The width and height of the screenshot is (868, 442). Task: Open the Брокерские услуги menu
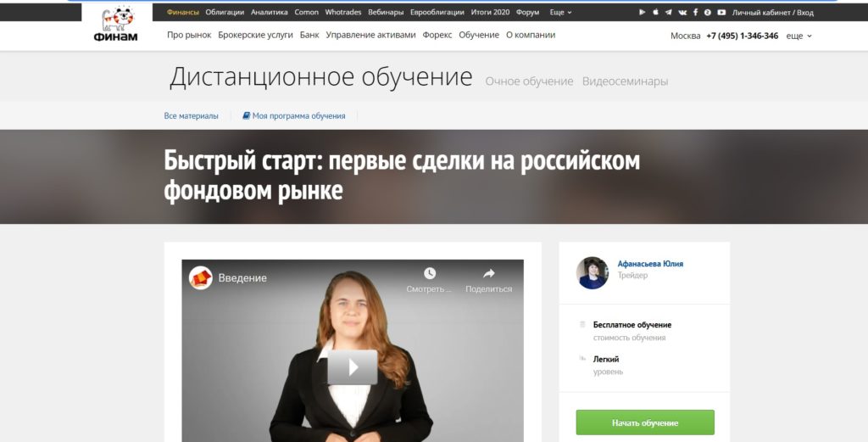[255, 35]
